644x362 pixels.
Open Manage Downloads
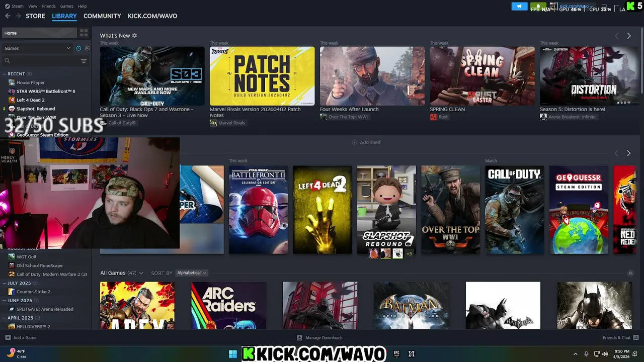(319, 338)
